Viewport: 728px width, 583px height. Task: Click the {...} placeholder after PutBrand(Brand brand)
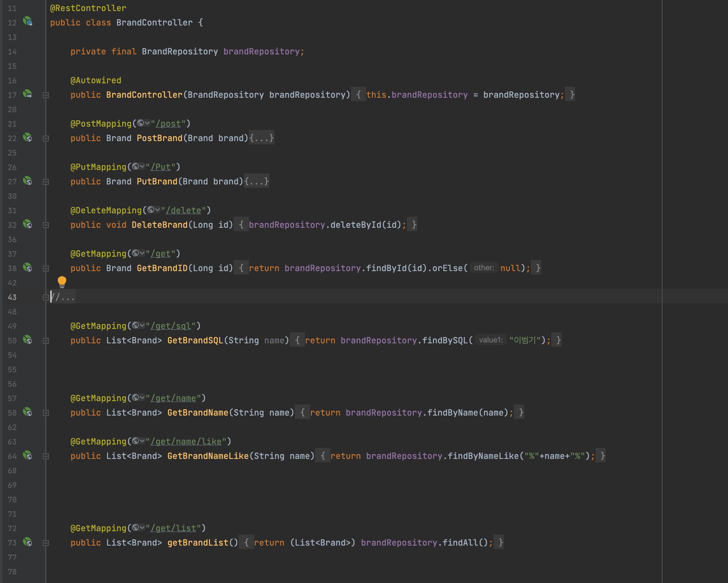click(257, 181)
